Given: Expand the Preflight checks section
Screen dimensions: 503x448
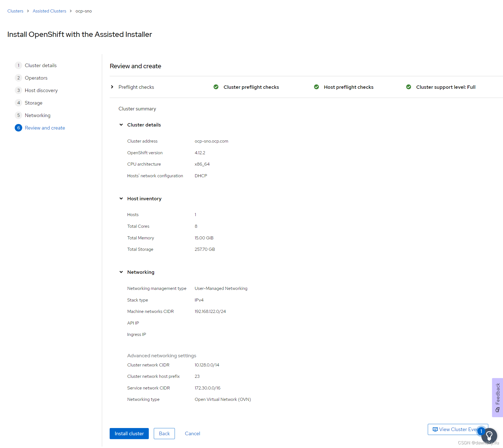Looking at the screenshot, I should pos(112,87).
